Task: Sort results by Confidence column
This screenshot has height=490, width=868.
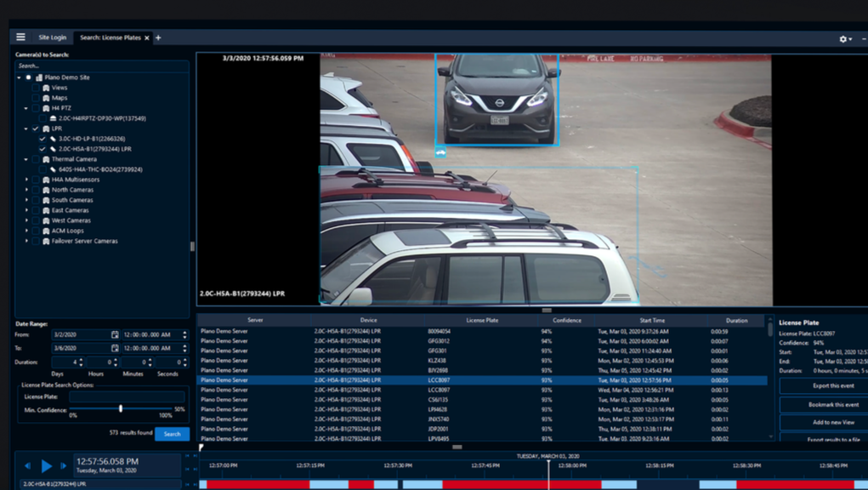Action: [x=567, y=320]
